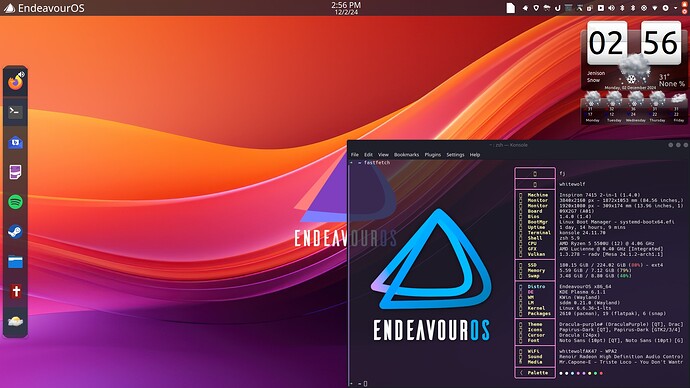Open Firefox from the dock
This screenshot has width=690, height=388.
[15, 81]
